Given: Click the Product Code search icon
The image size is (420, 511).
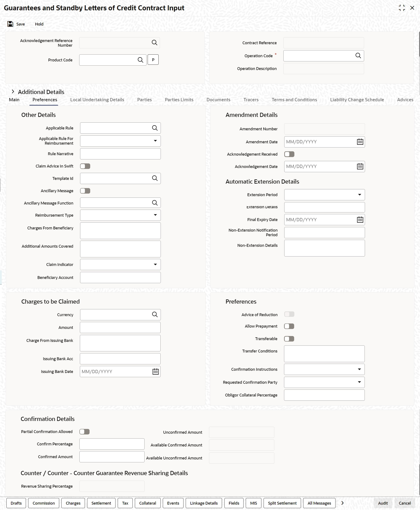Looking at the screenshot, I should [140, 60].
